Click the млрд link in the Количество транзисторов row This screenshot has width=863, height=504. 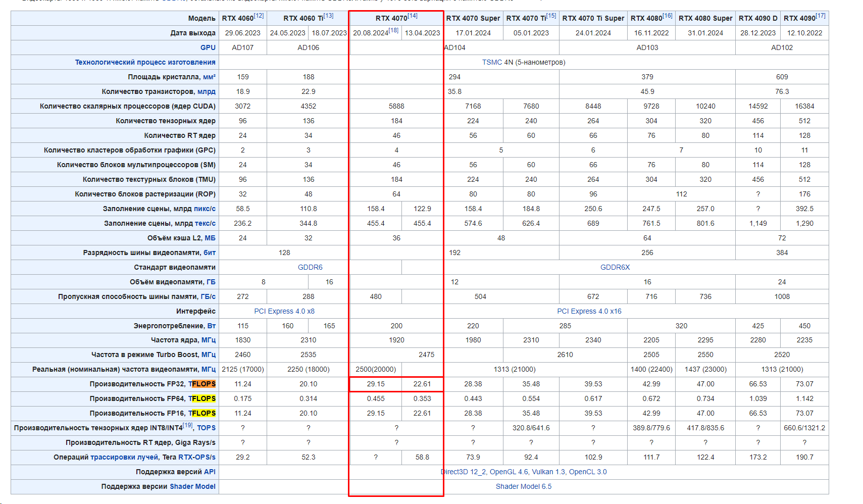pyautogui.click(x=207, y=91)
